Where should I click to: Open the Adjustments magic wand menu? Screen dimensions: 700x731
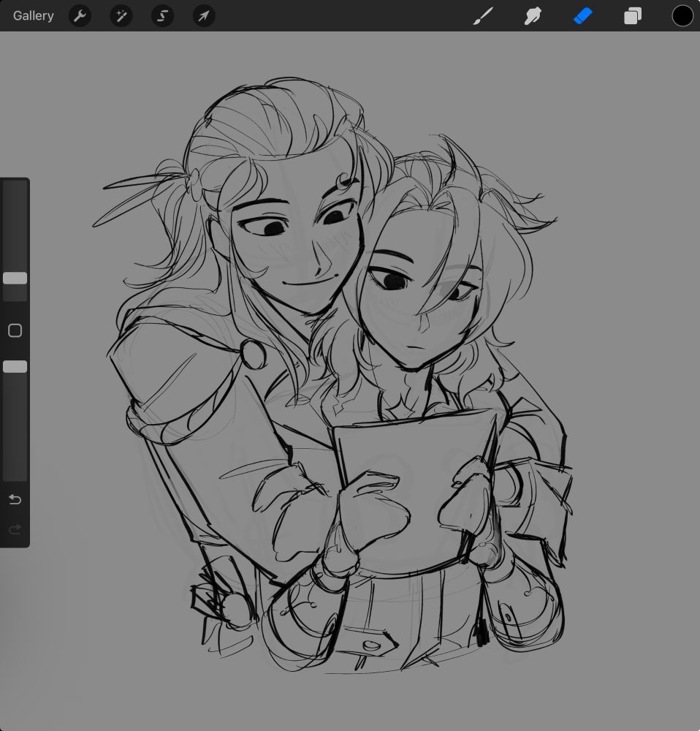click(x=121, y=16)
